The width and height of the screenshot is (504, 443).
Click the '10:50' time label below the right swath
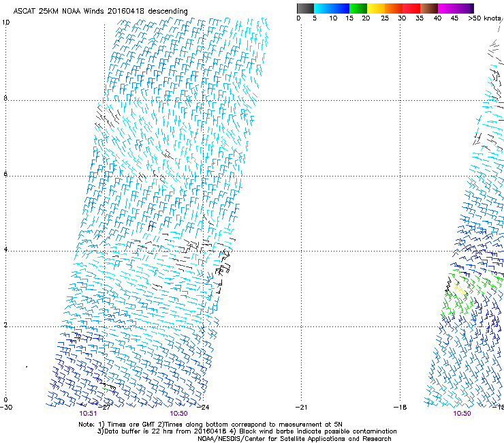(x=462, y=414)
